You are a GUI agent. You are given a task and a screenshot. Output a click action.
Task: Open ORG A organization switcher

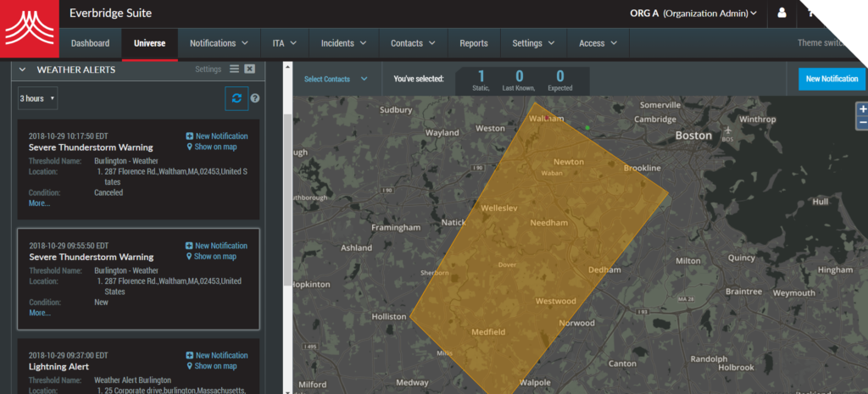(x=693, y=14)
